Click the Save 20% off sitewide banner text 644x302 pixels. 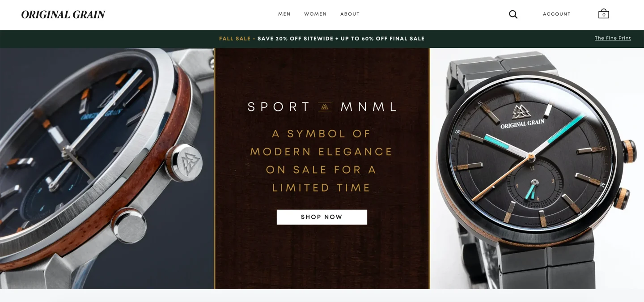pos(341,39)
